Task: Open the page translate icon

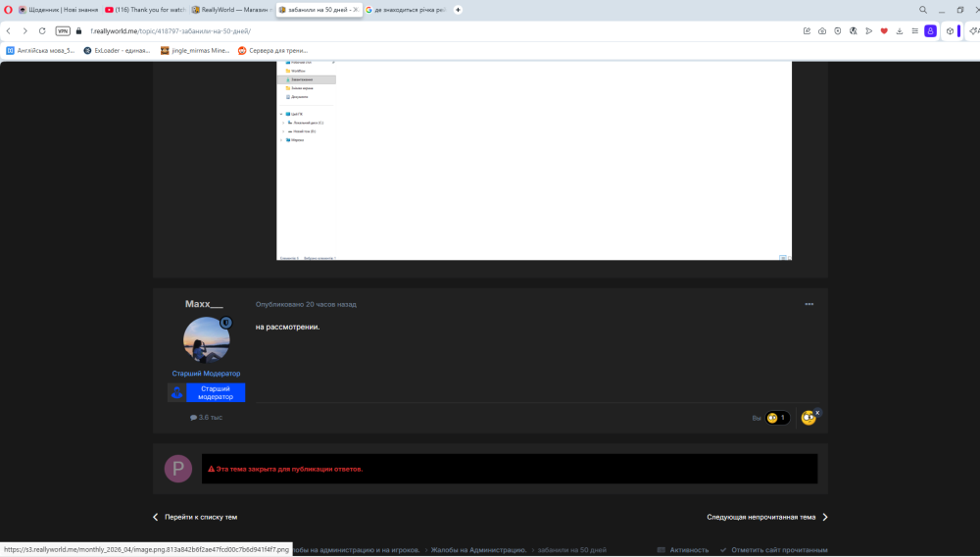Action: click(x=854, y=30)
